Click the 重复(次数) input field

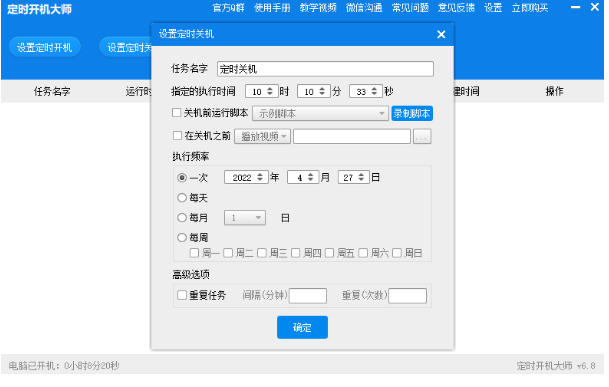[408, 296]
